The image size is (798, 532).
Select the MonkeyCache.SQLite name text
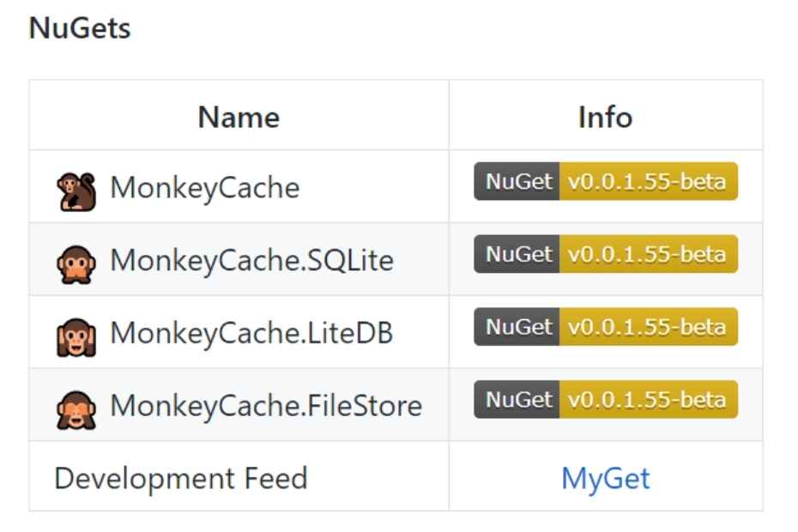pyautogui.click(x=251, y=259)
